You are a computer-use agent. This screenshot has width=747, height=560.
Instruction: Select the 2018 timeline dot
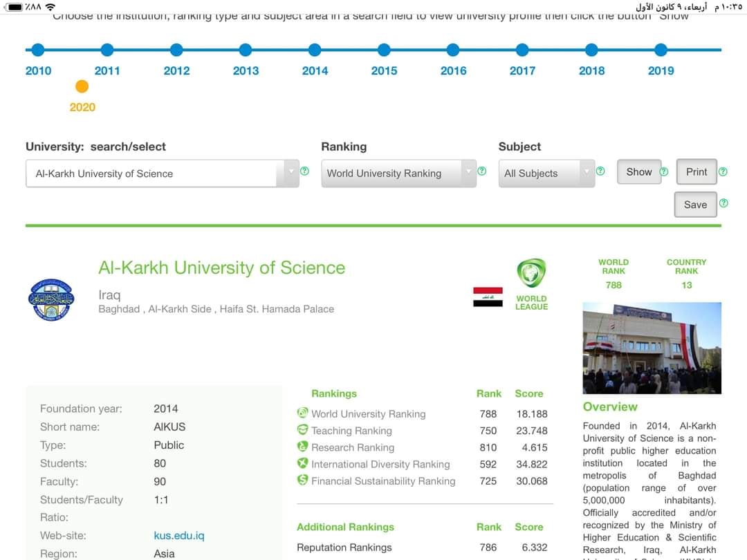pos(591,50)
